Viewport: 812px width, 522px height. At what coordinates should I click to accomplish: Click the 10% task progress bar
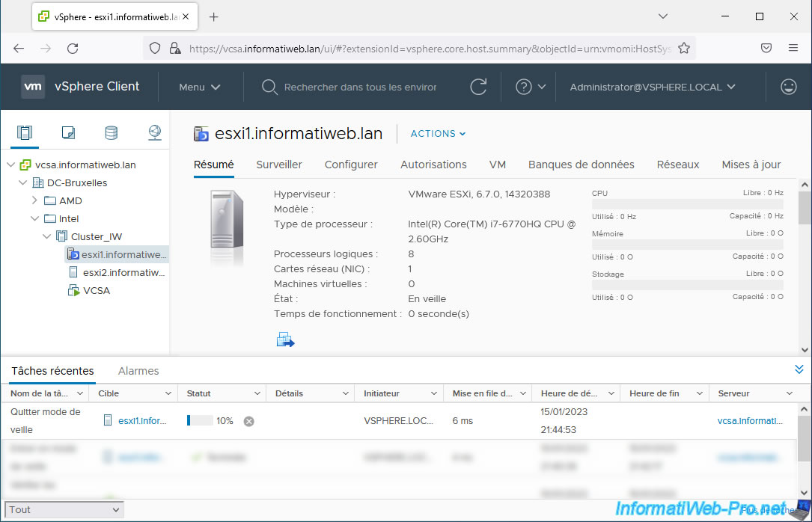click(x=200, y=420)
